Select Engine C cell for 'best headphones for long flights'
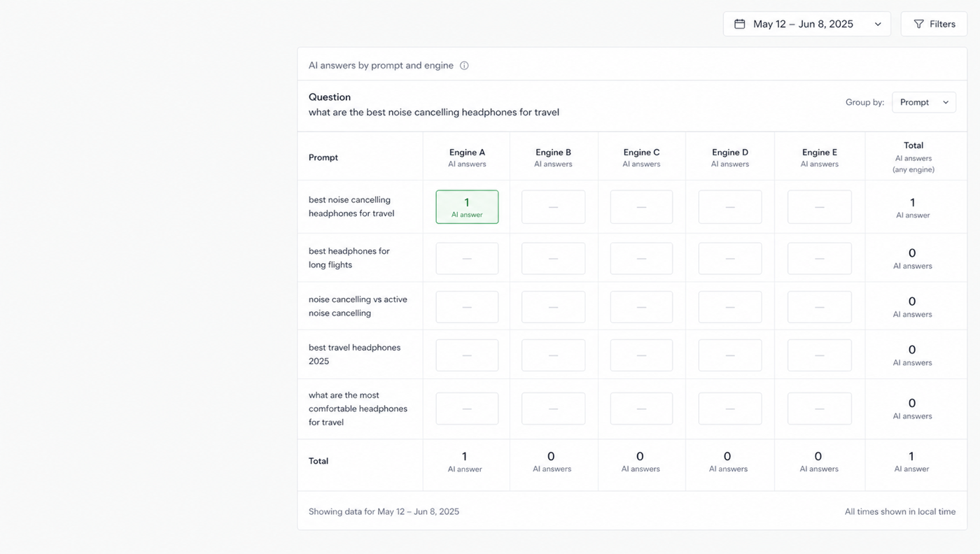This screenshot has width=980, height=554. click(641, 258)
